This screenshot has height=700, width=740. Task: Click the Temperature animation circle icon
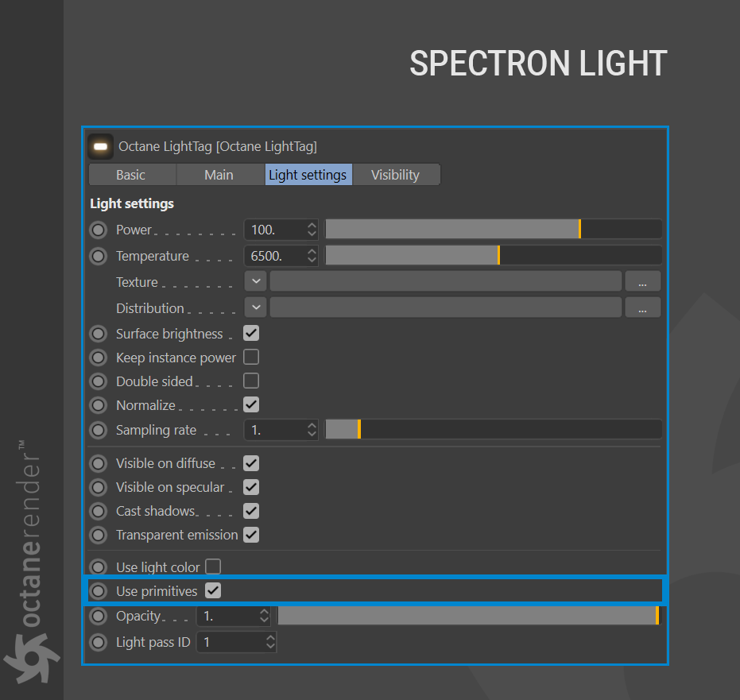tap(99, 256)
